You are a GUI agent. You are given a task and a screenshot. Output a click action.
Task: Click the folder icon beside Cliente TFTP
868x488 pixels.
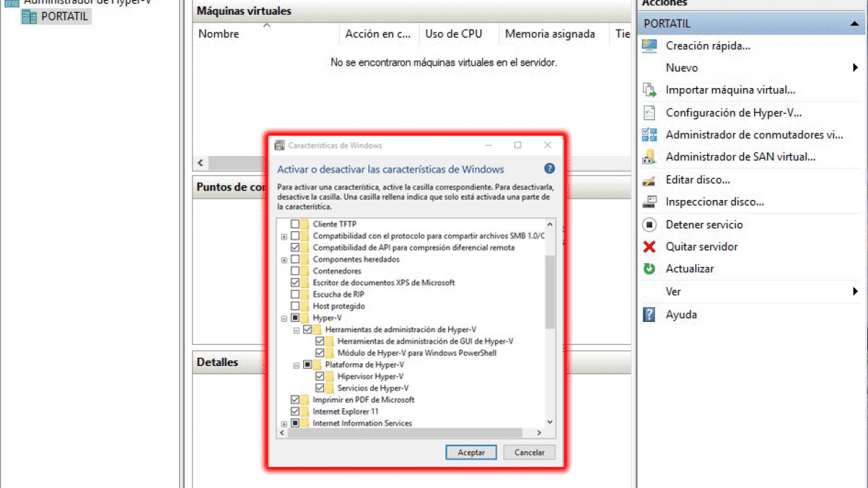point(305,224)
